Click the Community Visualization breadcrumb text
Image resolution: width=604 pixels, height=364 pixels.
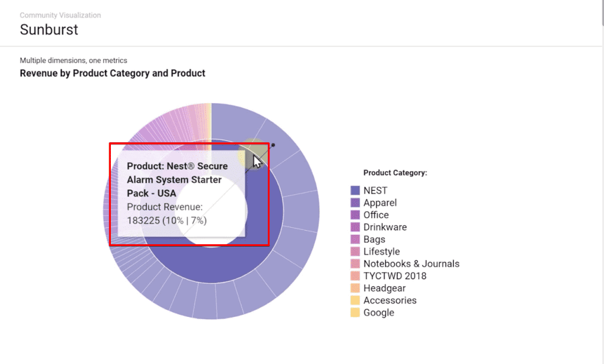(x=60, y=15)
